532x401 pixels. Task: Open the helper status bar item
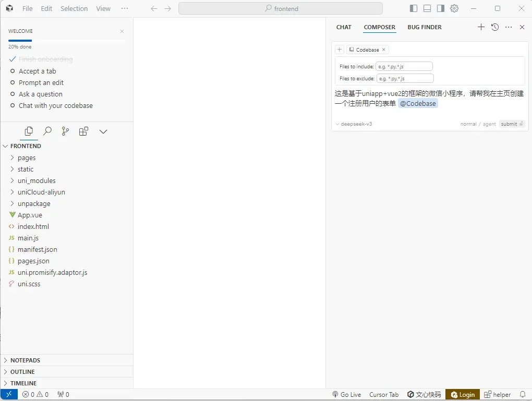(498, 395)
